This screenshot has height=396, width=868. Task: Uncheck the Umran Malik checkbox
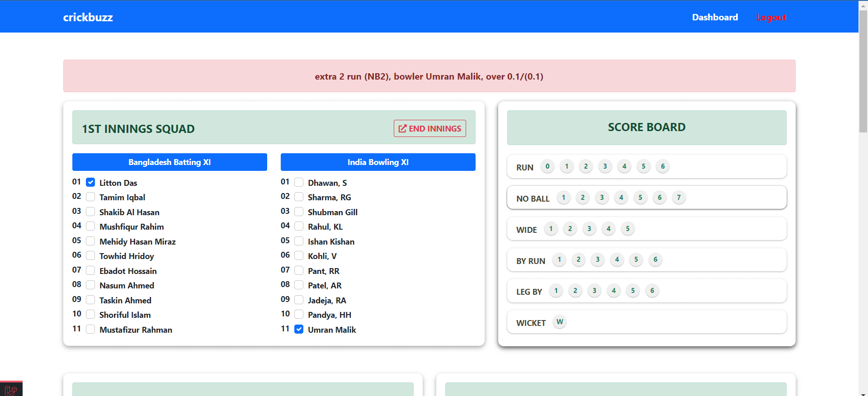pos(299,329)
